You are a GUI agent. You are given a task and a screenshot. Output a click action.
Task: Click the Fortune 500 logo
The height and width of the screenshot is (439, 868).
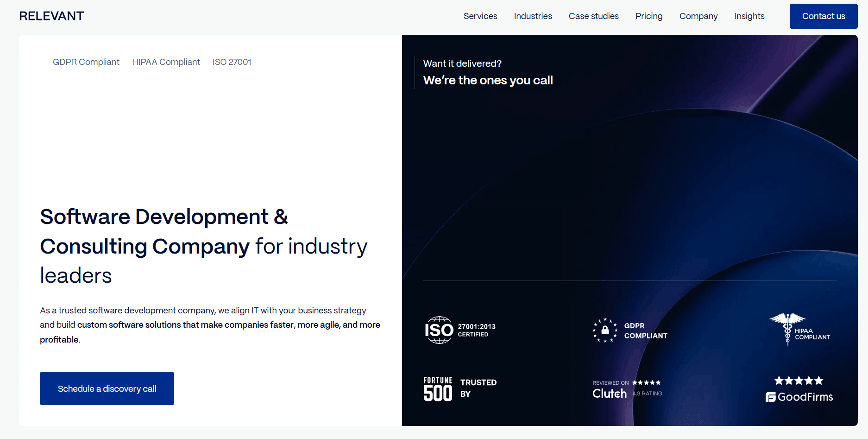point(438,388)
